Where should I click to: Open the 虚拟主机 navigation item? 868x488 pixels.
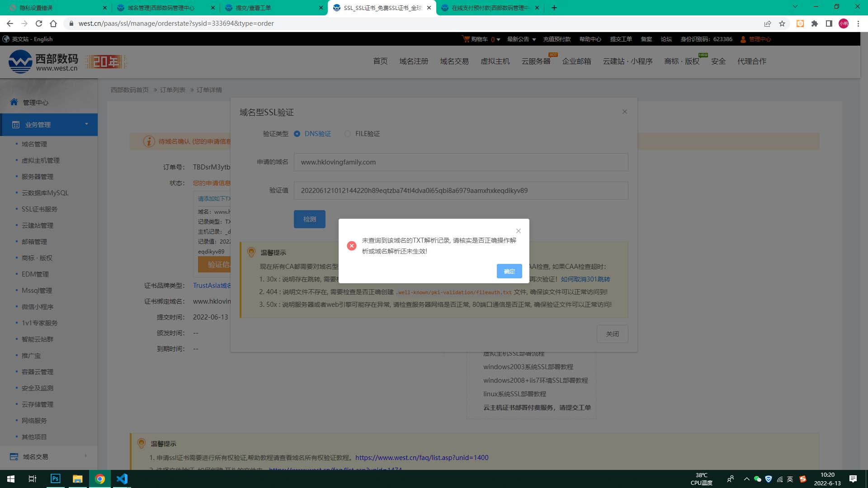pyautogui.click(x=495, y=61)
